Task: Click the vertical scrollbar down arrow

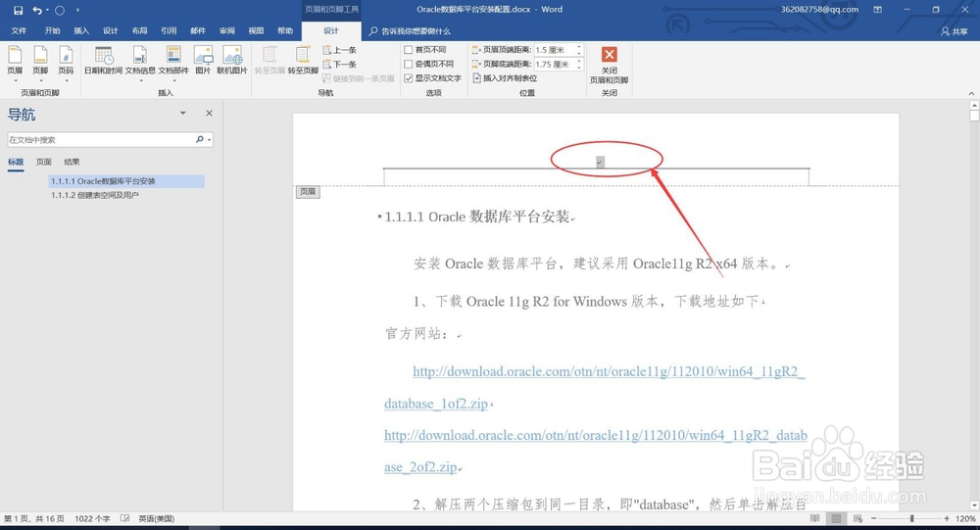Action: click(x=974, y=505)
